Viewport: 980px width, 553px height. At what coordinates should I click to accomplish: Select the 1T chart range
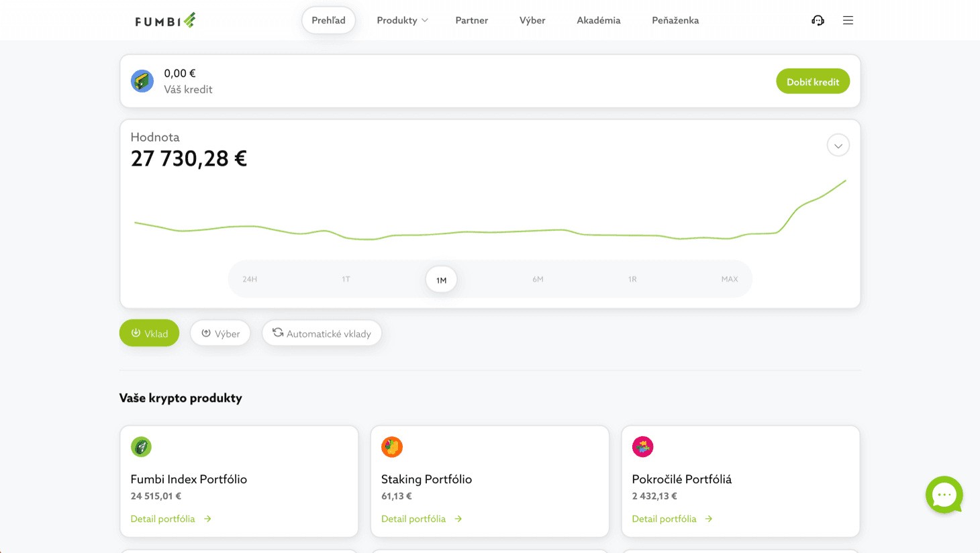[346, 279]
